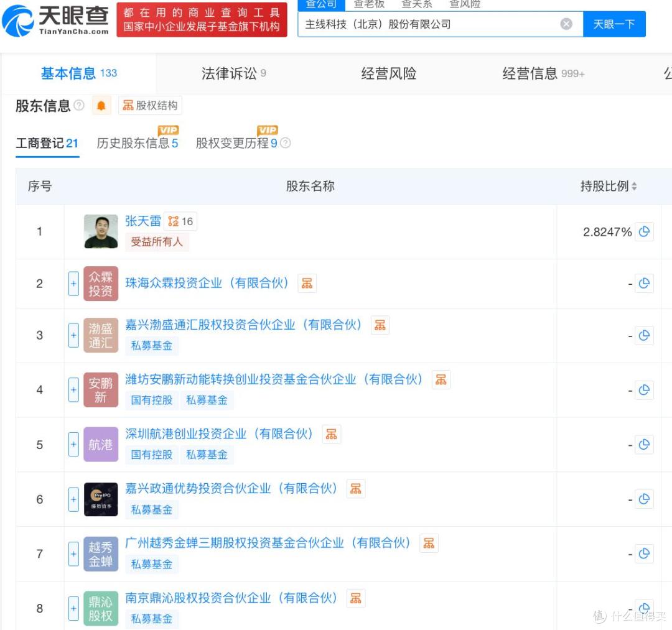Expand the 广州越秀金蝉三期 row
Screen dimensions: 672x630
[x=73, y=554]
